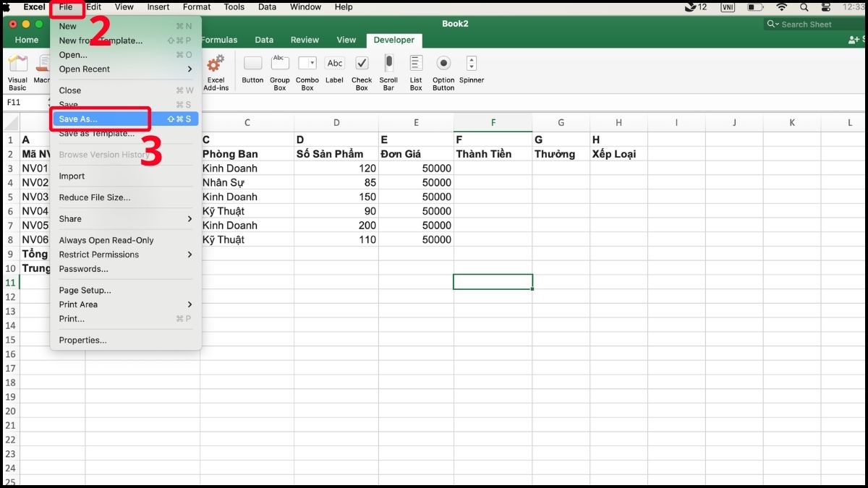Image resolution: width=868 pixels, height=488 pixels.
Task: Switch to the Data ribbon tab
Action: [x=264, y=40]
